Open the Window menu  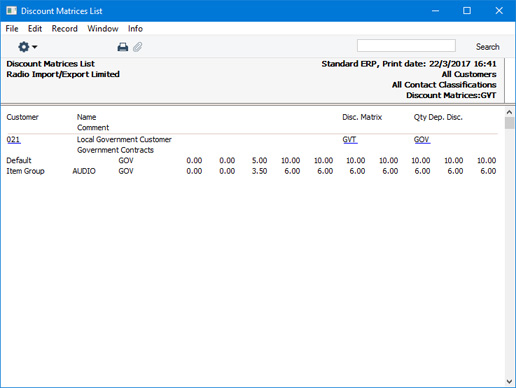(x=103, y=29)
